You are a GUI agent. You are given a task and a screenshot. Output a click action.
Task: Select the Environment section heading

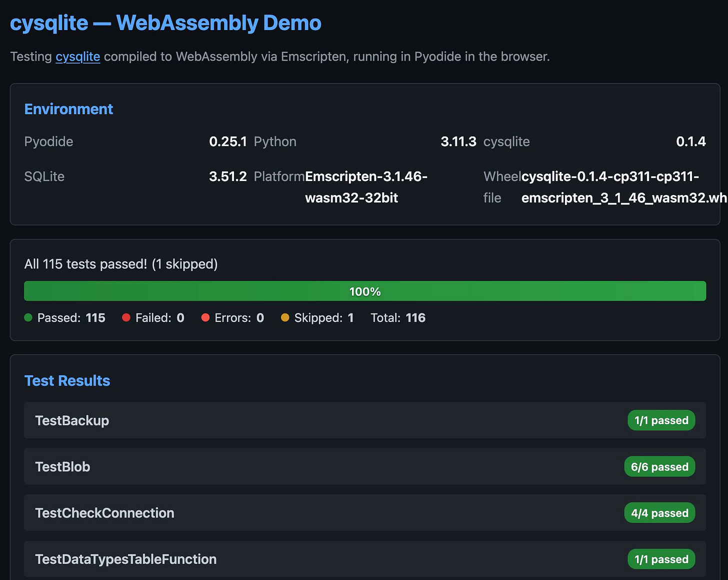coord(68,109)
